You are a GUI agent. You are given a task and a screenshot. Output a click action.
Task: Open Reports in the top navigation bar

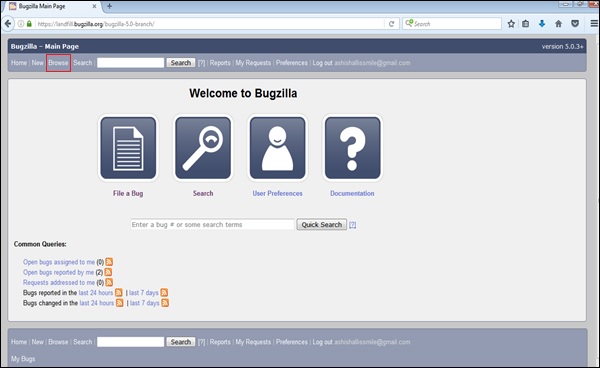point(220,63)
